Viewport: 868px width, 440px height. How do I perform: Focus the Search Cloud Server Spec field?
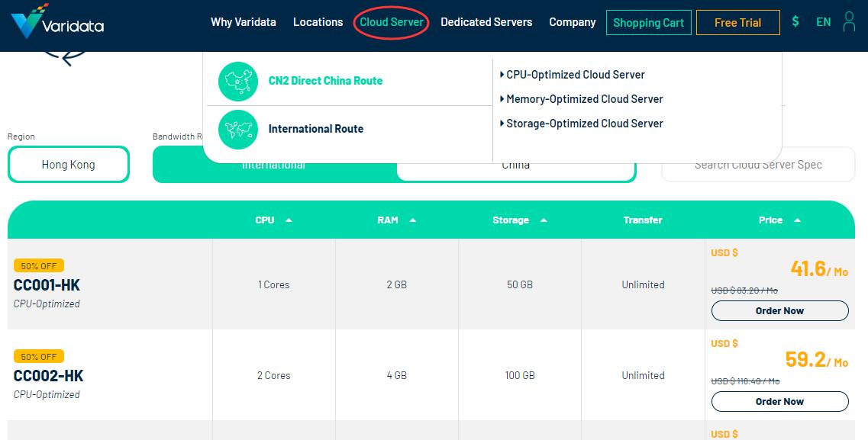758,164
